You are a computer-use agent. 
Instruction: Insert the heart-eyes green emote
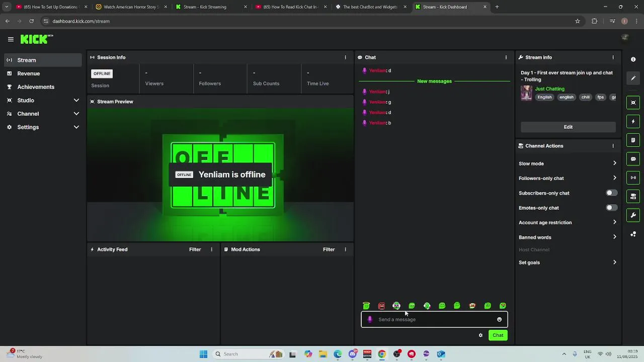tap(503, 306)
